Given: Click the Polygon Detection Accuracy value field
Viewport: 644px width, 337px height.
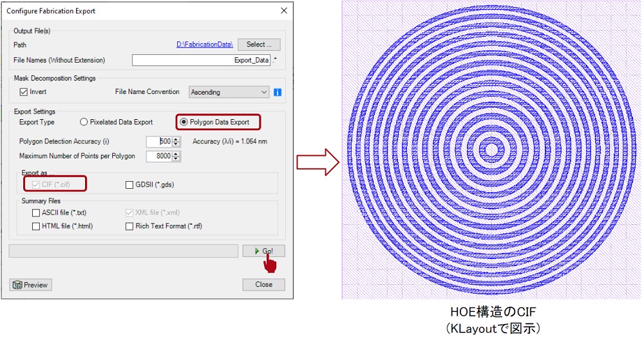Looking at the screenshot, I should click(160, 141).
